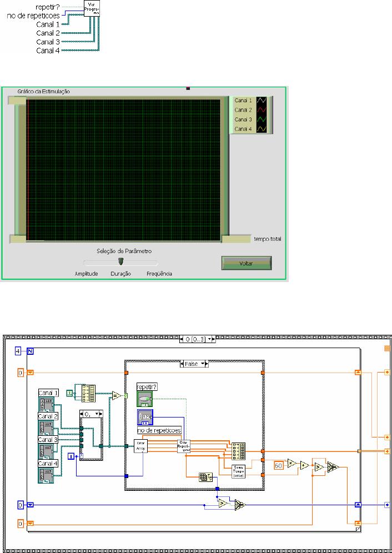Screen dimensions: 392x553
Task: Move the Seleção de Parâmetro slider thumb
Action: [120, 262]
